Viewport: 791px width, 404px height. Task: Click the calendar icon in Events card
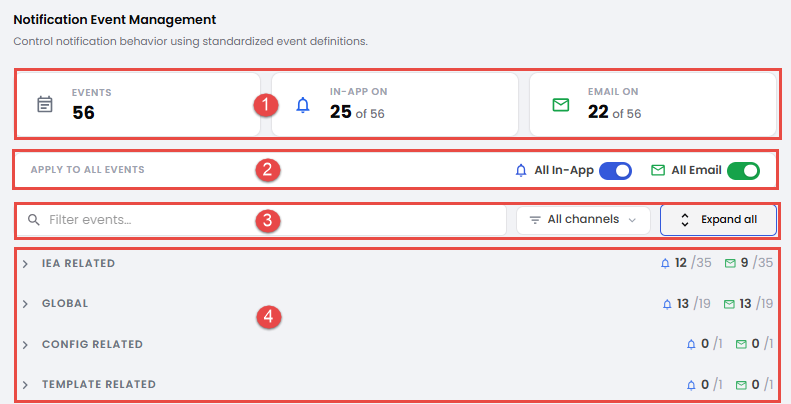click(x=45, y=104)
